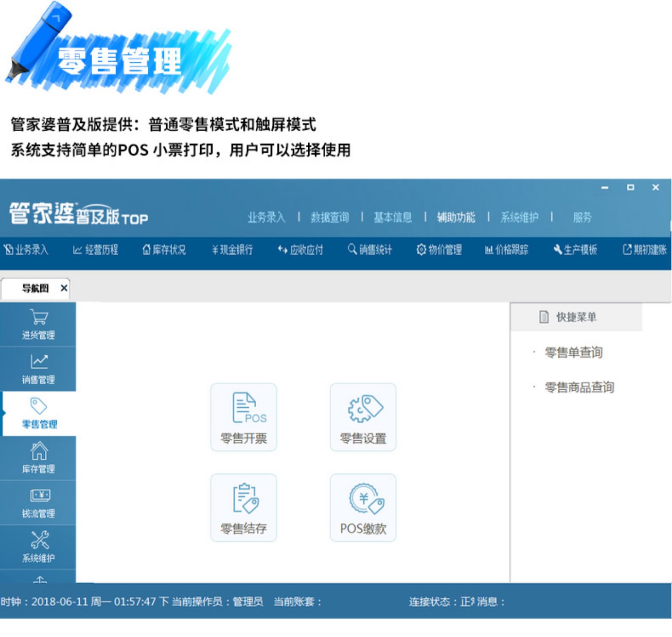Click 价格跟踪 toolbar shortcut
This screenshot has width=672, height=637.
tap(507, 250)
